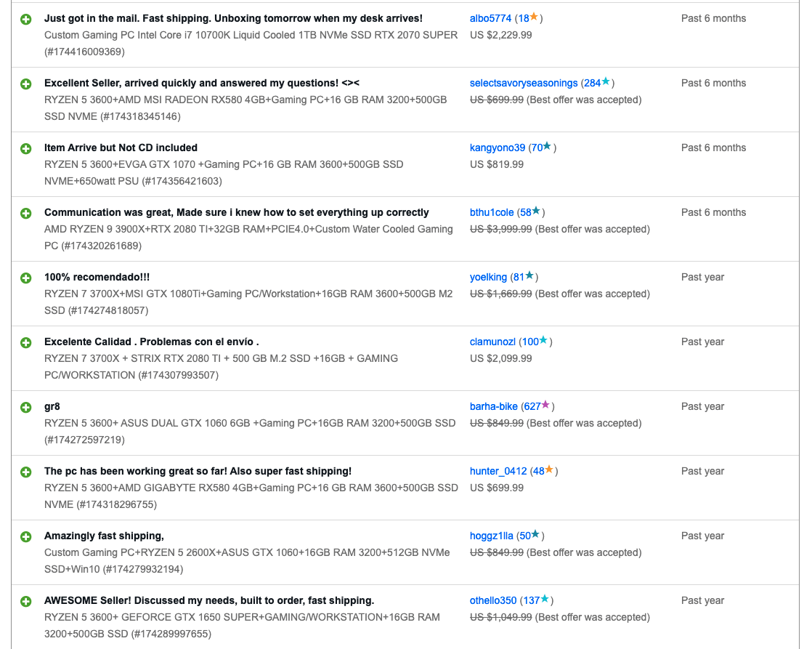Click green positive icon beside 'gr8' feedback
The width and height of the screenshot is (812, 649).
[x=26, y=407]
